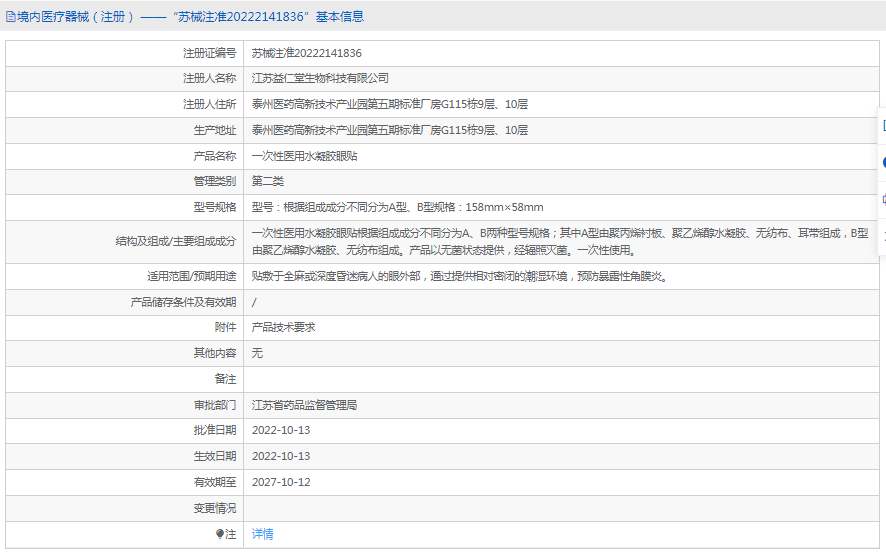Open the 详情 link in the 注 row
Viewport: 886px width, 553px height.
[263, 534]
